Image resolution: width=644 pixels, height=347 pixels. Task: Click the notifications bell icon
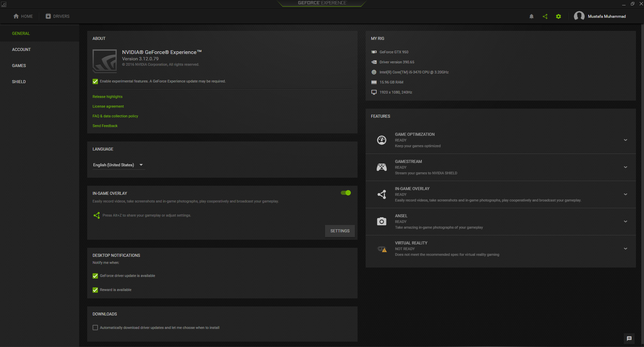531,16
